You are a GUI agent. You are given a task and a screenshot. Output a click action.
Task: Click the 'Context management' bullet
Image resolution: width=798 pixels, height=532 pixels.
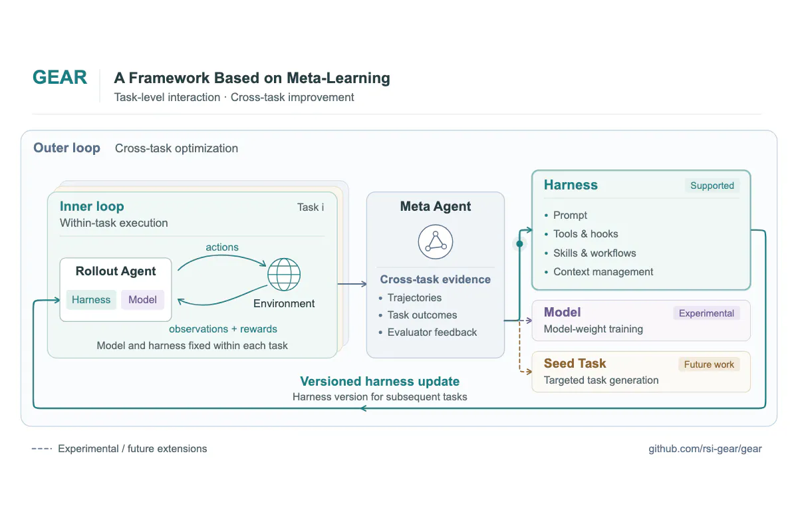click(x=603, y=272)
